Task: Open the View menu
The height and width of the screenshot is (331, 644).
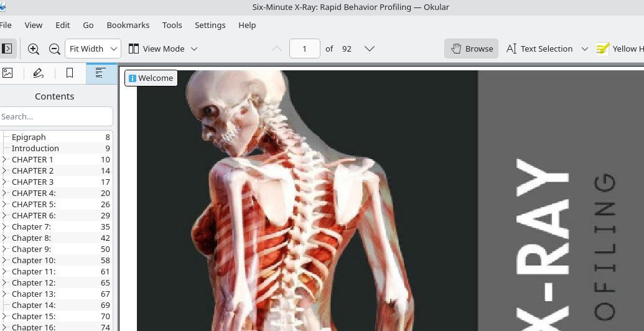Action: [x=33, y=25]
